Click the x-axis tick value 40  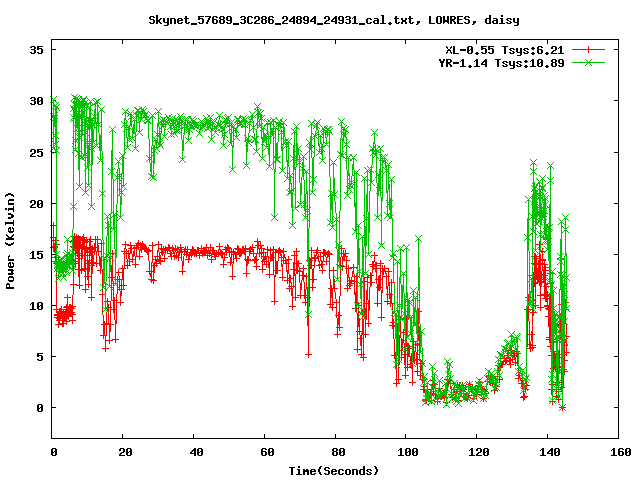196,452
